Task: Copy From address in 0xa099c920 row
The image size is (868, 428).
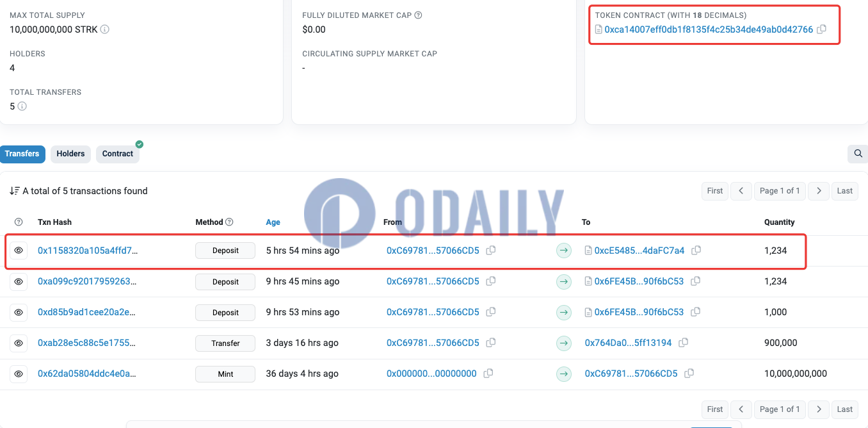Action: [x=491, y=281]
